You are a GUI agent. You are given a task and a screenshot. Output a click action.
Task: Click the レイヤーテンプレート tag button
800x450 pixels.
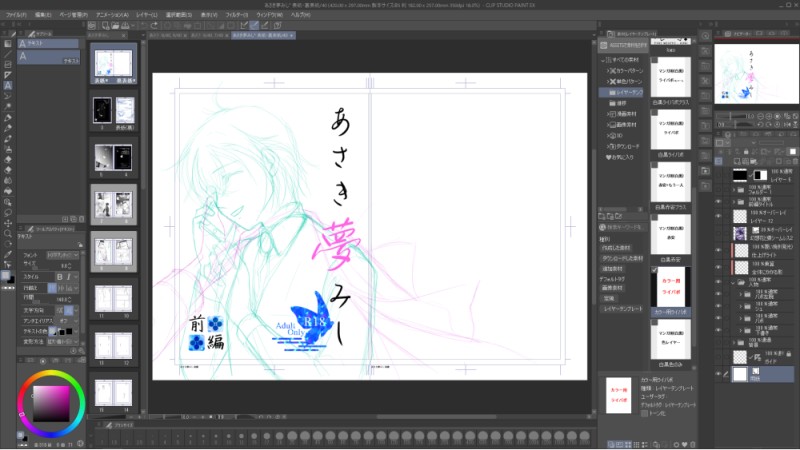point(622,309)
